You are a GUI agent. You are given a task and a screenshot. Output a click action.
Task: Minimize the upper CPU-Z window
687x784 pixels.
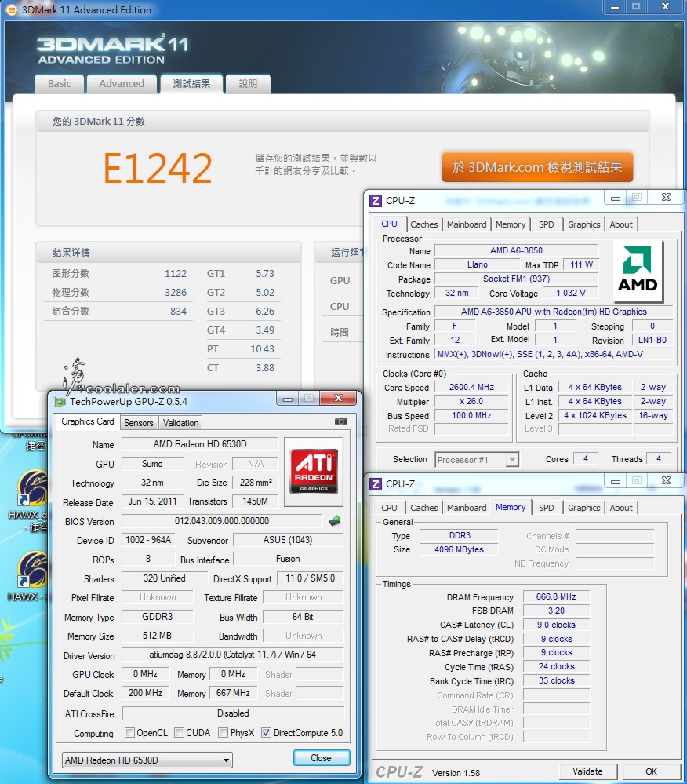tap(616, 198)
